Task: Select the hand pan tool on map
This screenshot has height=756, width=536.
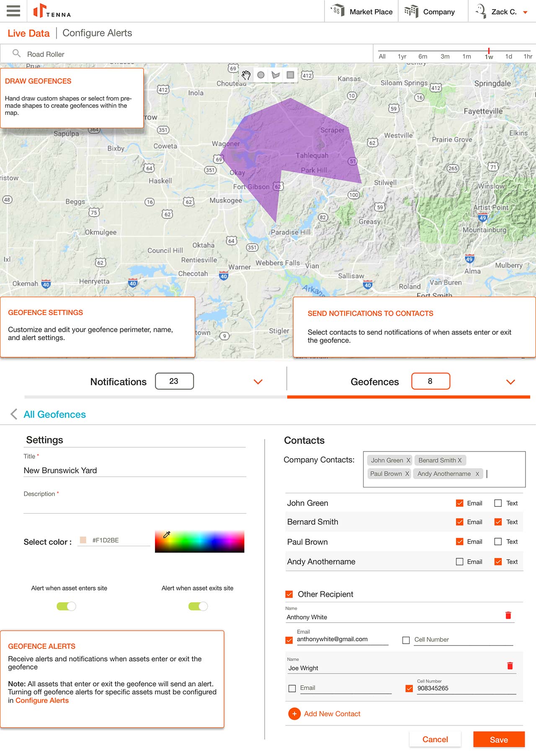Action: 246,75
